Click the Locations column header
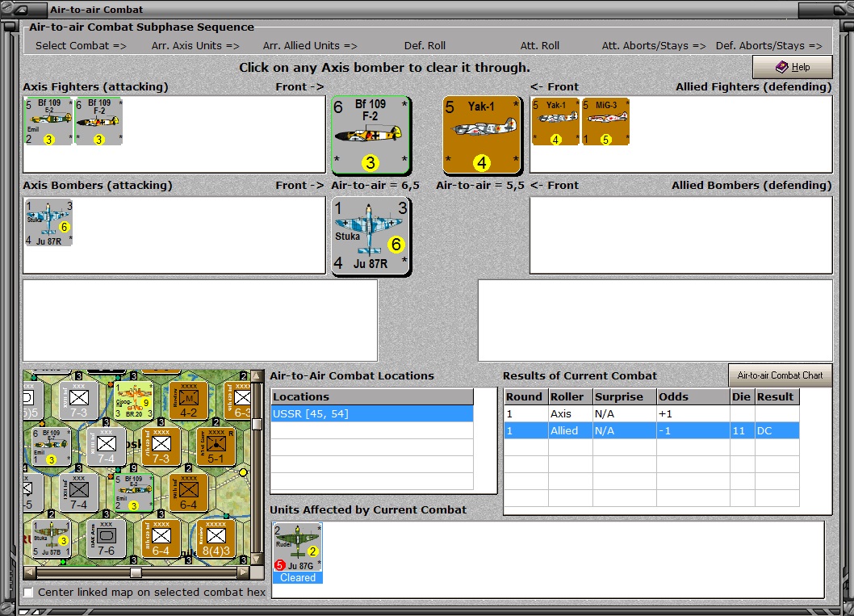854x616 pixels. 372,396
